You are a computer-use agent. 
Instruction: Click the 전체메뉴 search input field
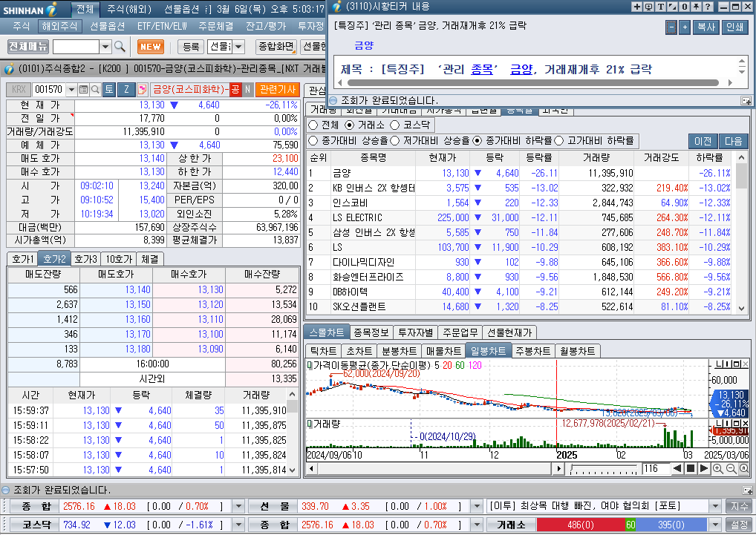pyautogui.click(x=76, y=47)
